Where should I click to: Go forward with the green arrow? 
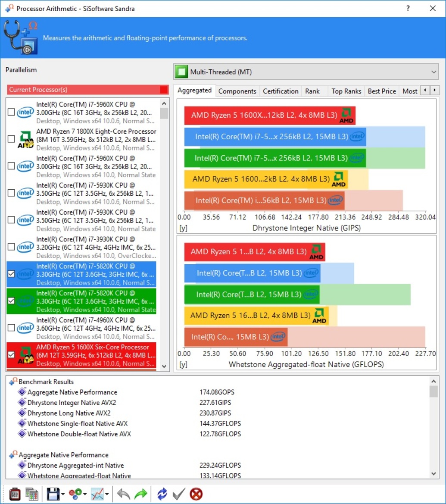[x=141, y=494]
